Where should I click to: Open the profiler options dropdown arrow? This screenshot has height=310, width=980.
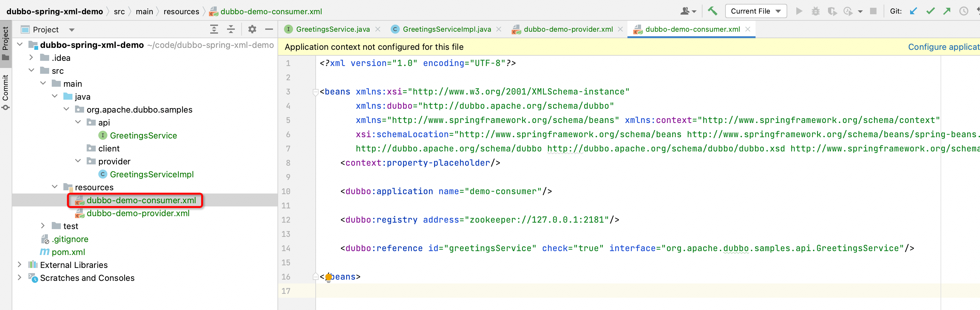pos(860,11)
